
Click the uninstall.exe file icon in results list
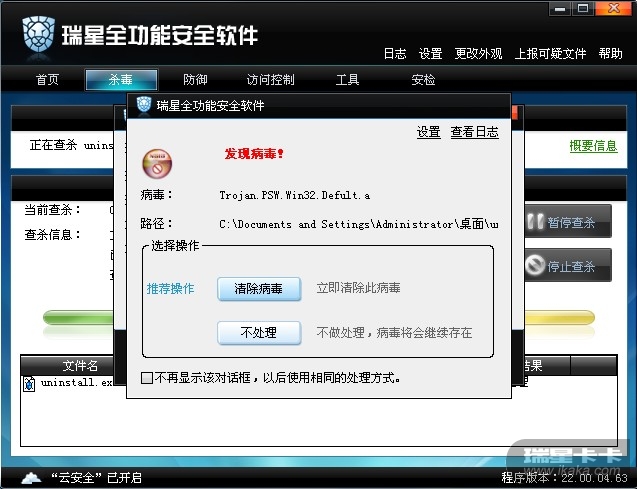pyautogui.click(x=29, y=383)
